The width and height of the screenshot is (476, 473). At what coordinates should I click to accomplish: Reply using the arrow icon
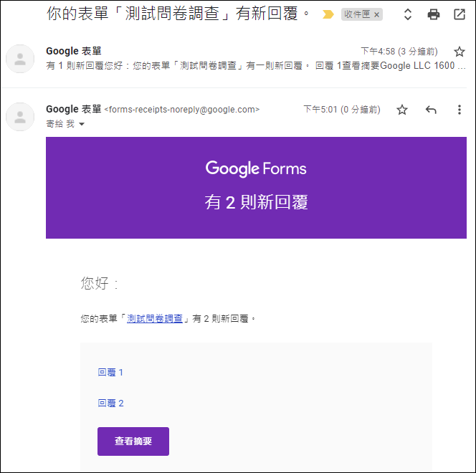pyautogui.click(x=431, y=110)
